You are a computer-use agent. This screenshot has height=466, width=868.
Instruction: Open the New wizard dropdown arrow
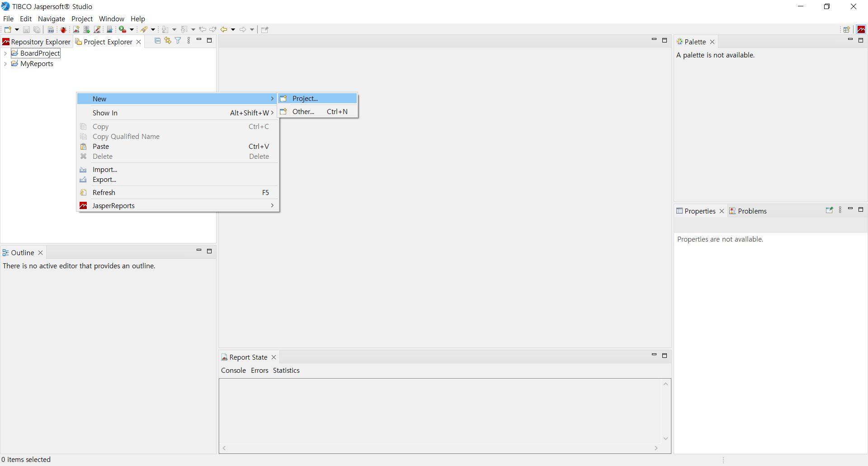point(17,29)
